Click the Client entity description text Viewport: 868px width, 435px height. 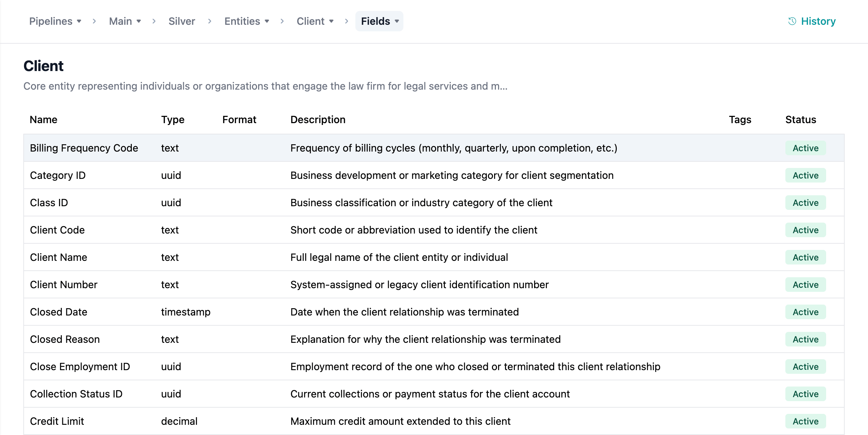pyautogui.click(x=265, y=86)
